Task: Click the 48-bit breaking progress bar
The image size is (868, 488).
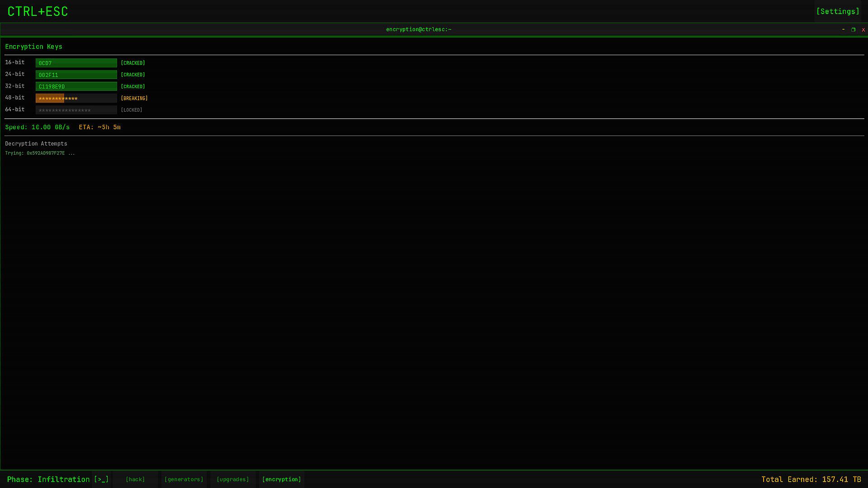Action: coord(76,98)
